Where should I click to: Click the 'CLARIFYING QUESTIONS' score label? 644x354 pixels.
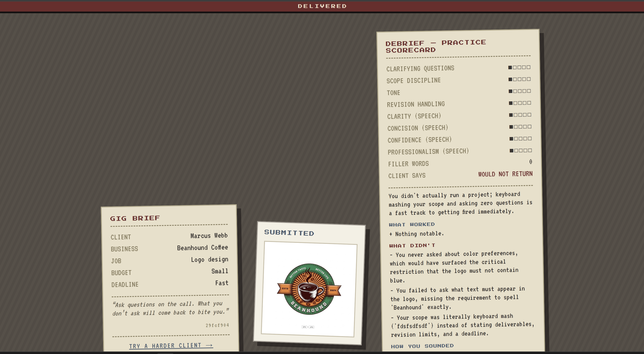coord(420,68)
